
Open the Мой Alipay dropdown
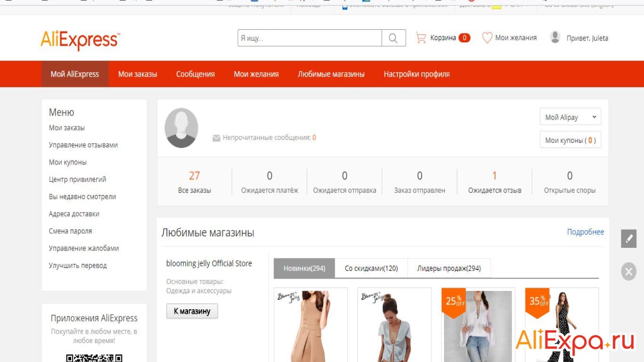[x=570, y=117]
